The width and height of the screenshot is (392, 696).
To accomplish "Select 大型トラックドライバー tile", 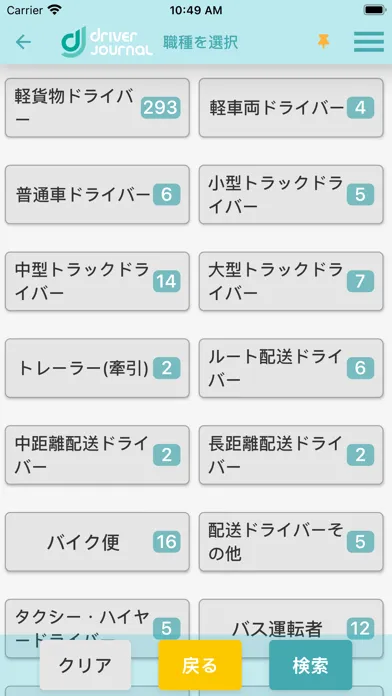I will coord(291,281).
